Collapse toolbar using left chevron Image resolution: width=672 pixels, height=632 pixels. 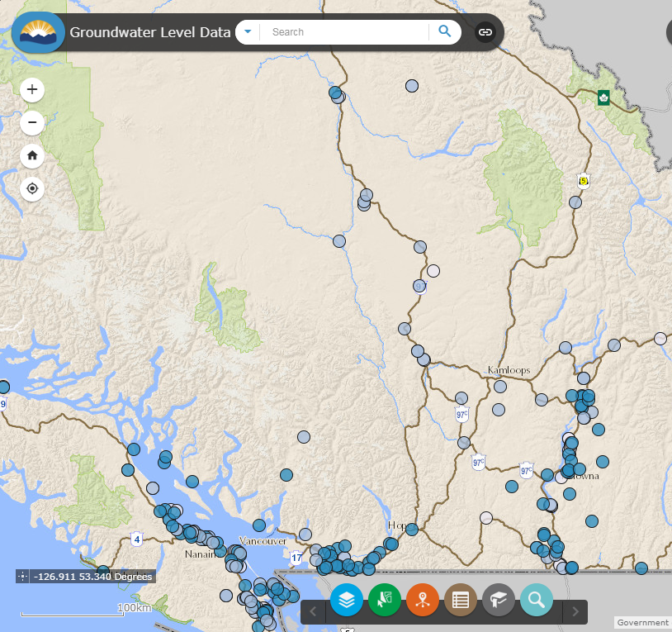313,611
